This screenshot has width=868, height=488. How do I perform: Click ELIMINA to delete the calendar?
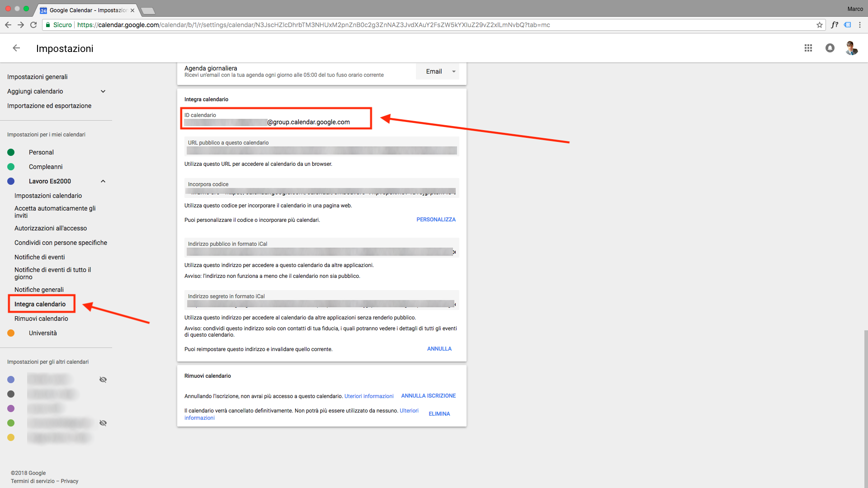point(439,414)
